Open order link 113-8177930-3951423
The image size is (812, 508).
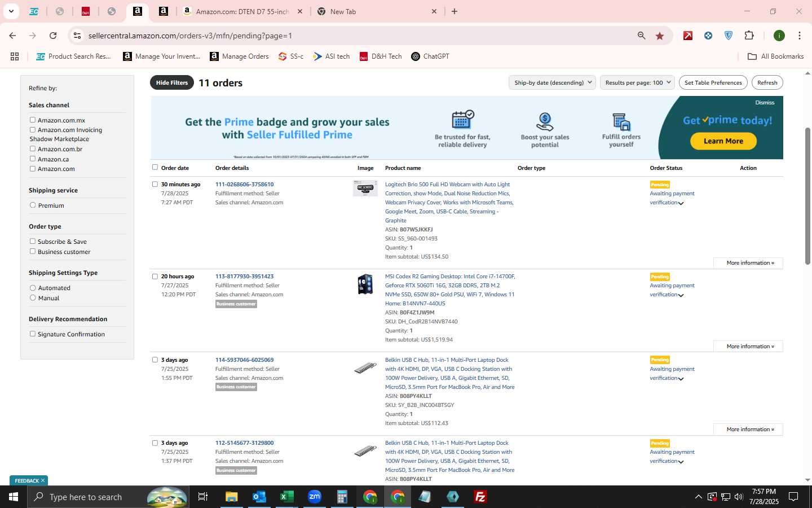point(244,277)
